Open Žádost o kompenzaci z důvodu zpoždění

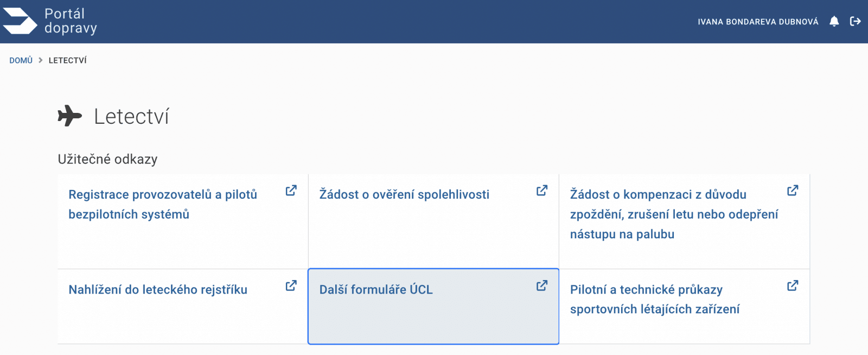pos(674,214)
